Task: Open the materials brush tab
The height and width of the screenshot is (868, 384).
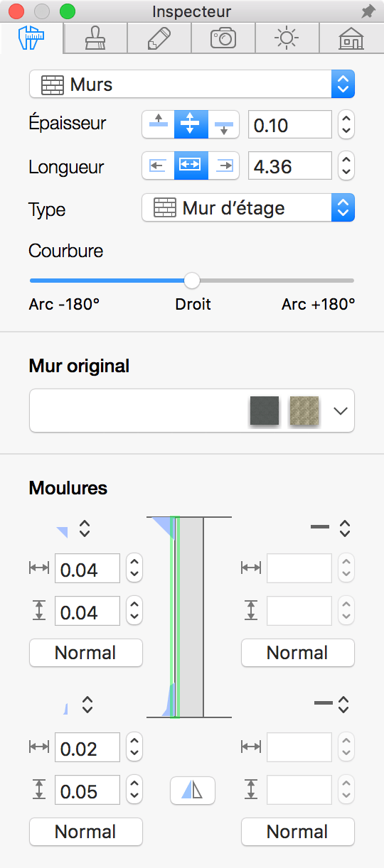Action: pyautogui.click(x=95, y=38)
